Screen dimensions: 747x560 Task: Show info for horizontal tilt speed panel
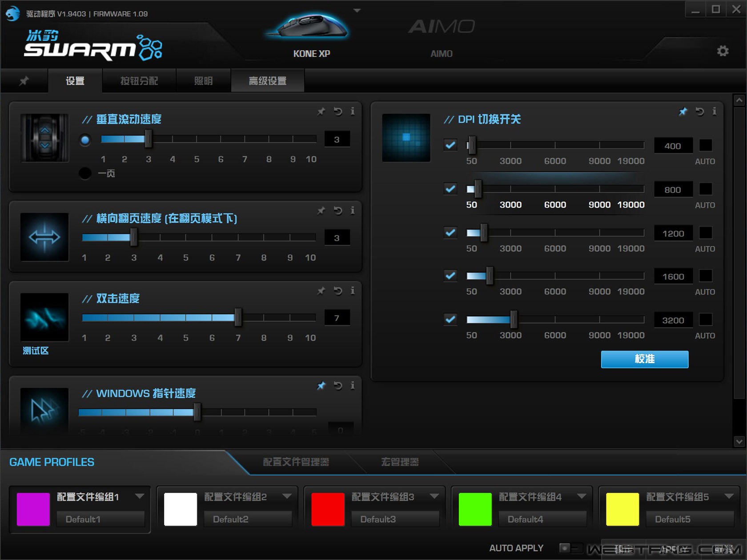pos(353,210)
